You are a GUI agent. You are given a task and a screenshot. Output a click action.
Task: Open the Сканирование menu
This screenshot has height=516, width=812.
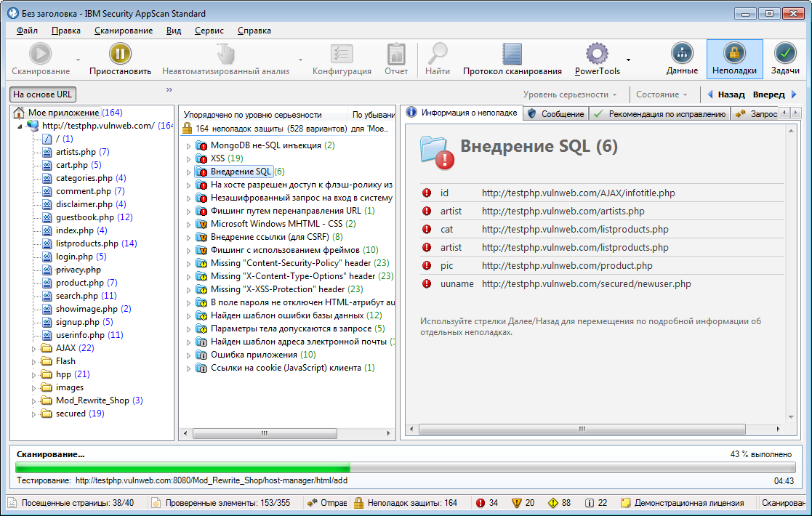click(123, 31)
